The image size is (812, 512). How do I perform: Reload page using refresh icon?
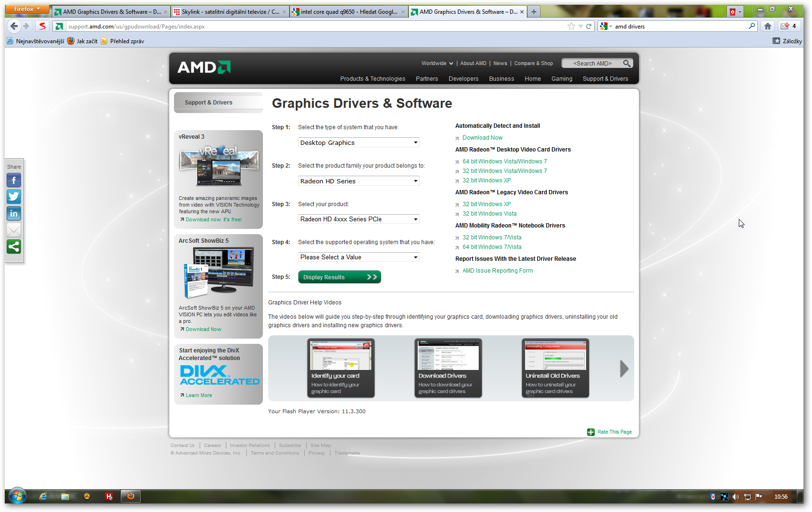click(589, 27)
